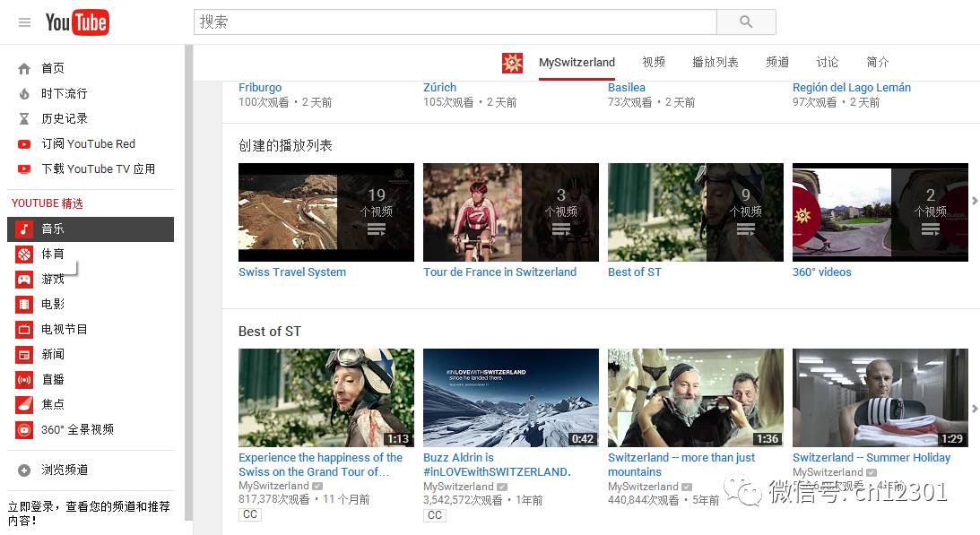Click the CC badge under Buzz Aldrin video

tap(434, 515)
